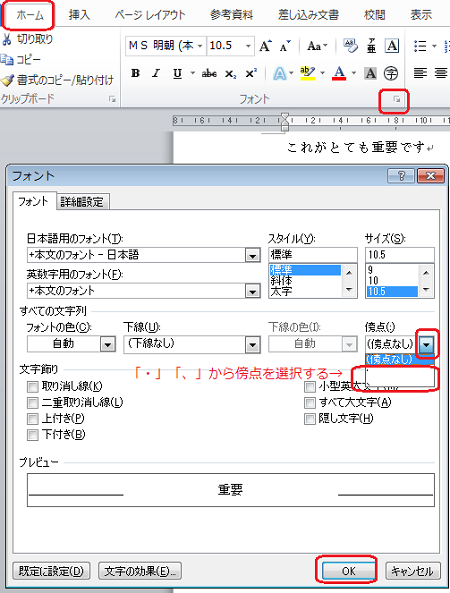This screenshot has height=593, width=450.
Task: Open the ホーム ribbon tab
Action: point(29,15)
